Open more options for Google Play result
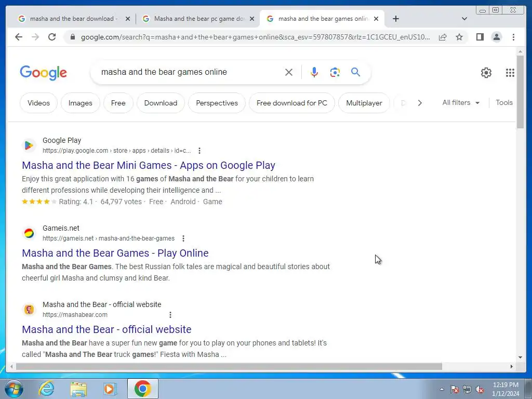Viewport: 532px width, 399px height. (x=199, y=151)
